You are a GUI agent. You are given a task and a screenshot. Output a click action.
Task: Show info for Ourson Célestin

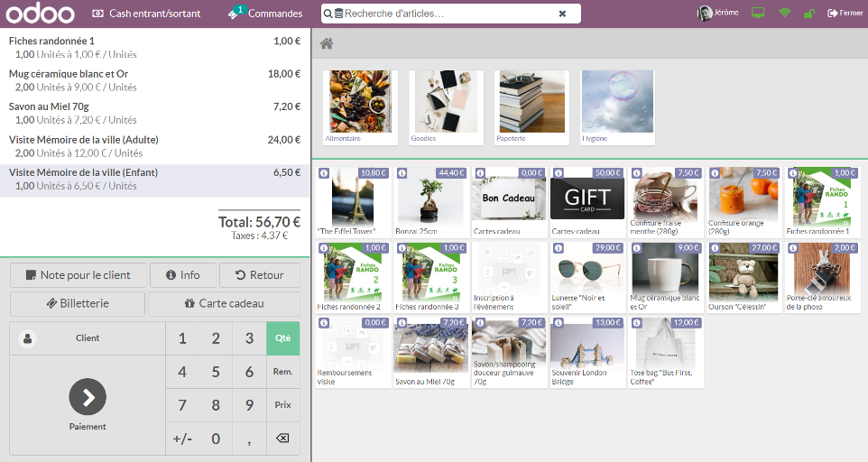tap(715, 248)
